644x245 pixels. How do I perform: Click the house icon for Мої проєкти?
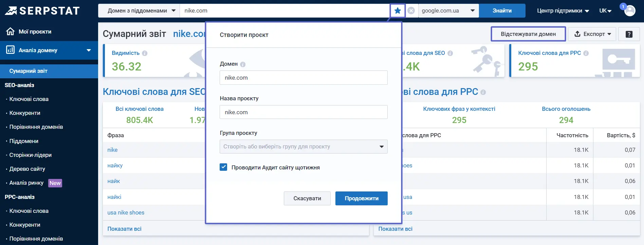click(11, 32)
